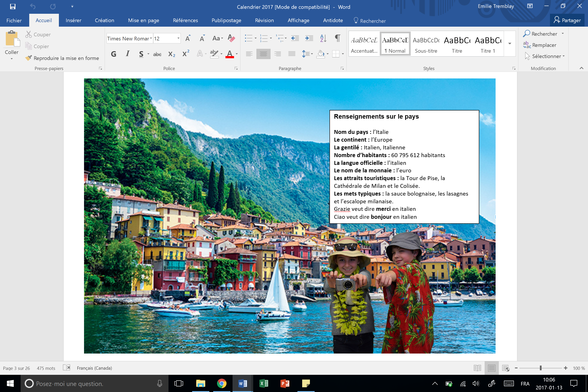Apply the superscript X² formatting
The image size is (588, 392).
[x=185, y=54]
